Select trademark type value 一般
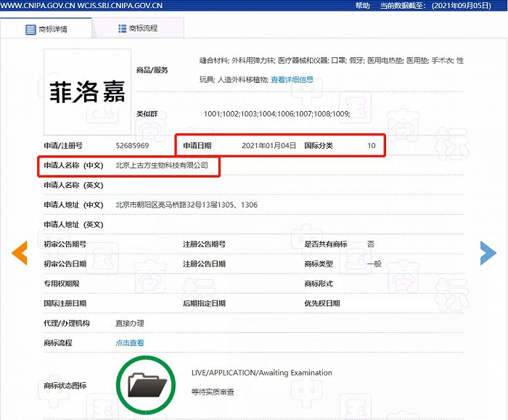 374,263
